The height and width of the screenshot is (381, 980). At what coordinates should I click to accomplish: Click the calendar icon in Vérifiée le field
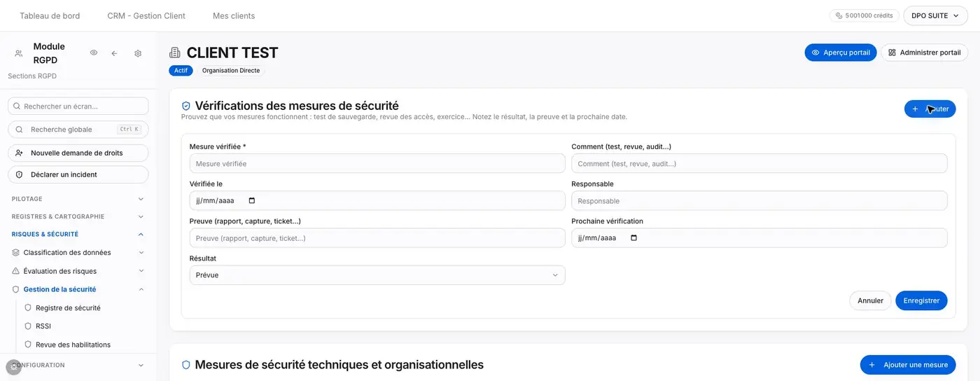tap(252, 200)
